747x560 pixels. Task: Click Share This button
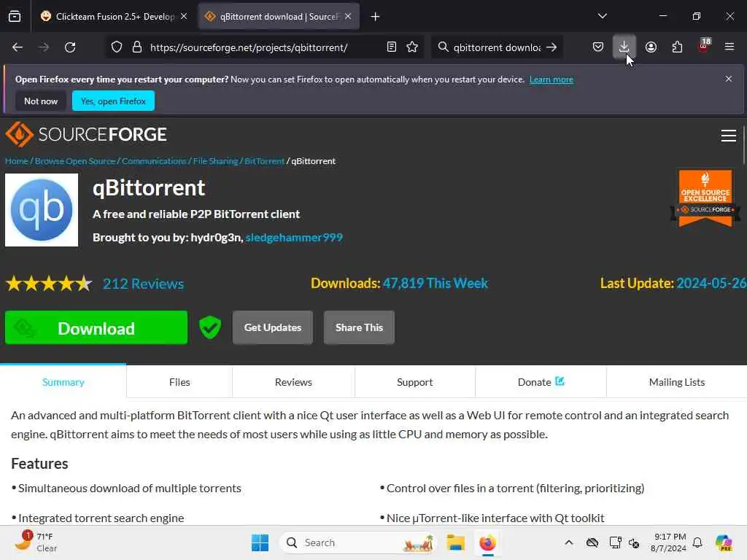[x=359, y=327]
